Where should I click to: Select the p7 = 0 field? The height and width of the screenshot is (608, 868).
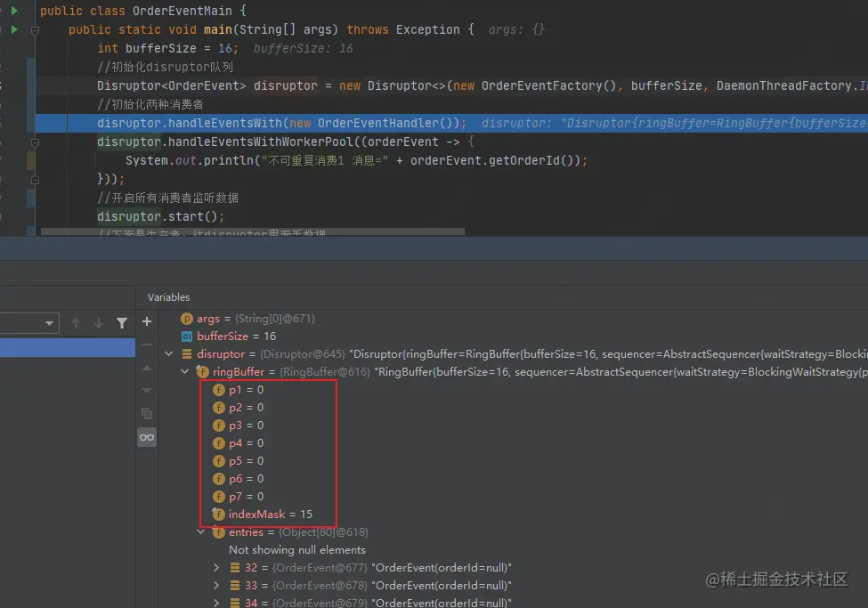pyautogui.click(x=247, y=496)
